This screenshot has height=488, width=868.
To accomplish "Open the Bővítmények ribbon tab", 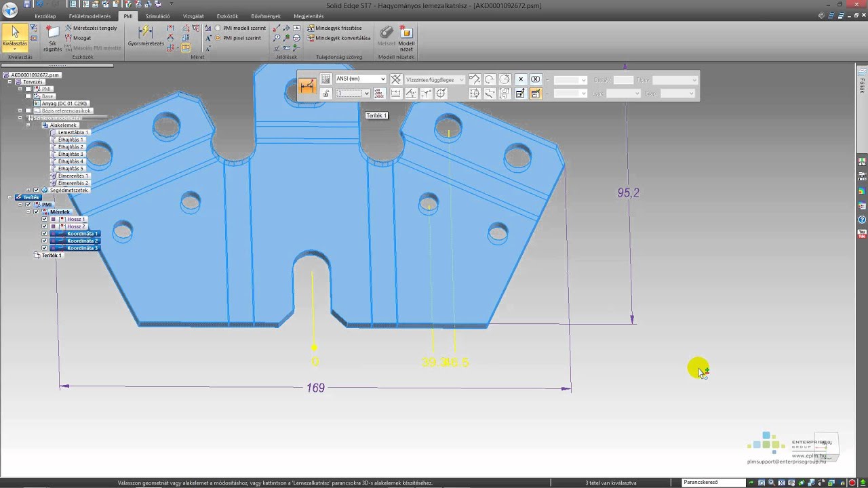I will pyautogui.click(x=266, y=16).
